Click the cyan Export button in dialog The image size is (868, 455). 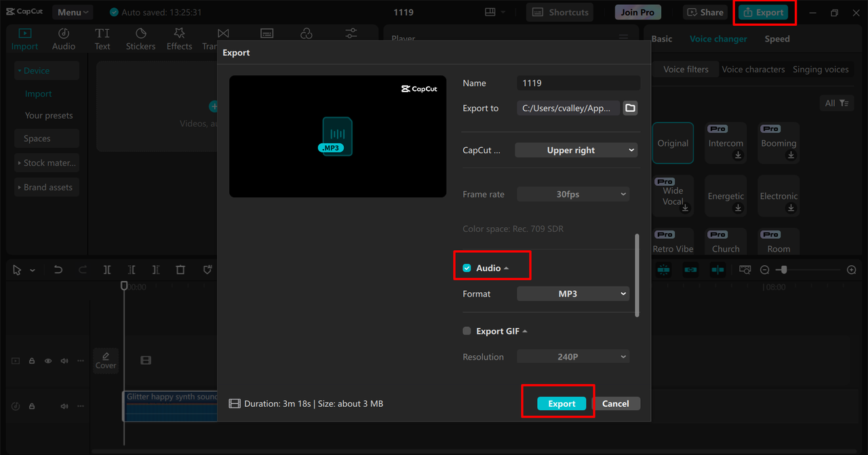coord(561,403)
